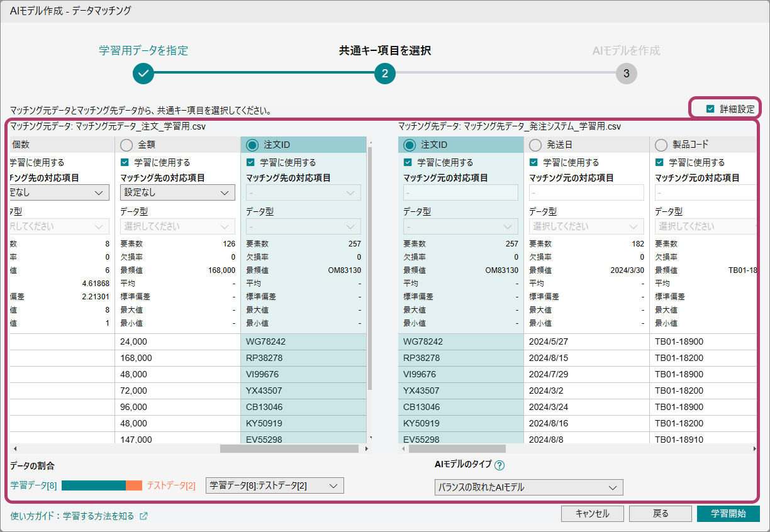Open バランスの取れたAIモデル type dropdown

click(x=529, y=487)
